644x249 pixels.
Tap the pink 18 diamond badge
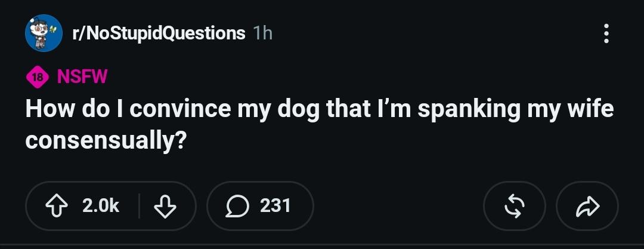click(38, 77)
